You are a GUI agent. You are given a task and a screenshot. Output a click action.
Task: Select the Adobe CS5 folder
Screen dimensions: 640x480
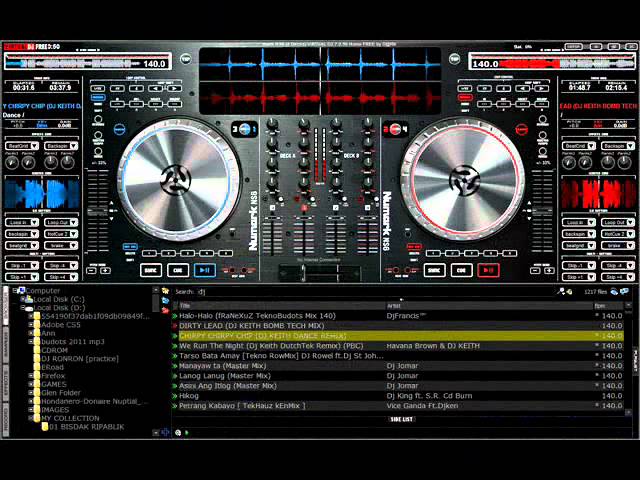pos(60,325)
